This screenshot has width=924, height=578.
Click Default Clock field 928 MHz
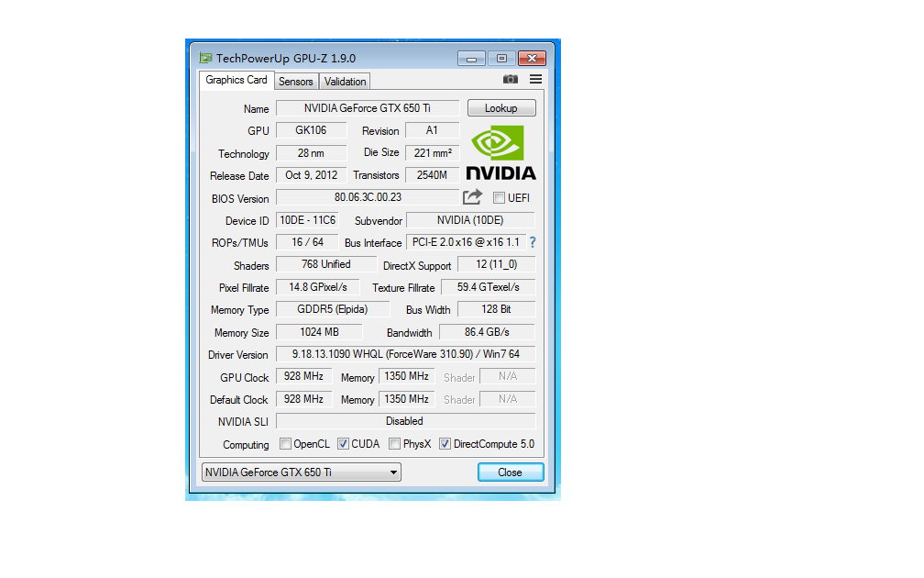coord(303,399)
